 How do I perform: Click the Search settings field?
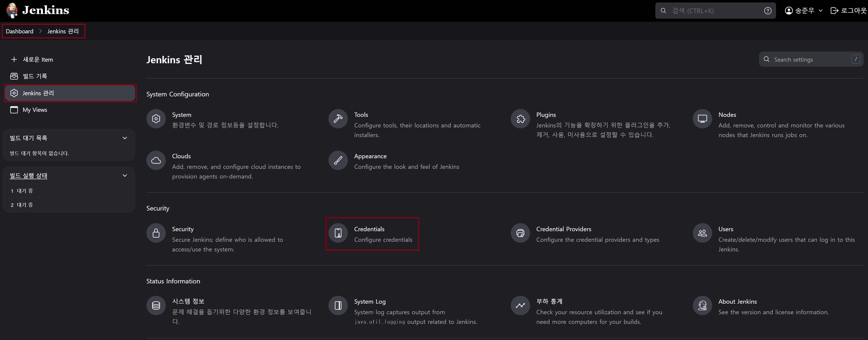(810, 60)
